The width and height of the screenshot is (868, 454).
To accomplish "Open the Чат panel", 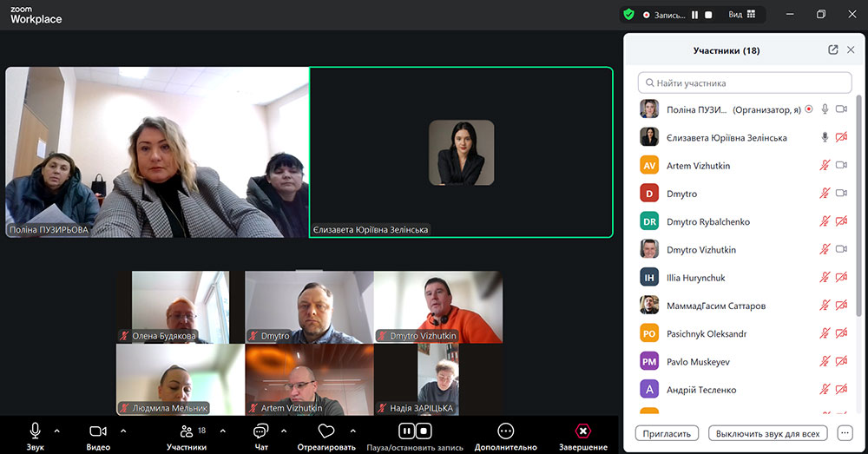I will tap(261, 431).
